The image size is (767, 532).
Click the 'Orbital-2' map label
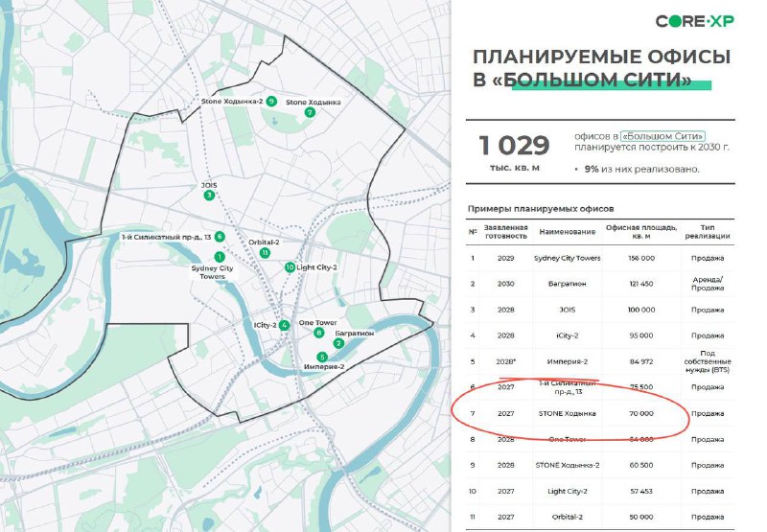[x=264, y=243]
